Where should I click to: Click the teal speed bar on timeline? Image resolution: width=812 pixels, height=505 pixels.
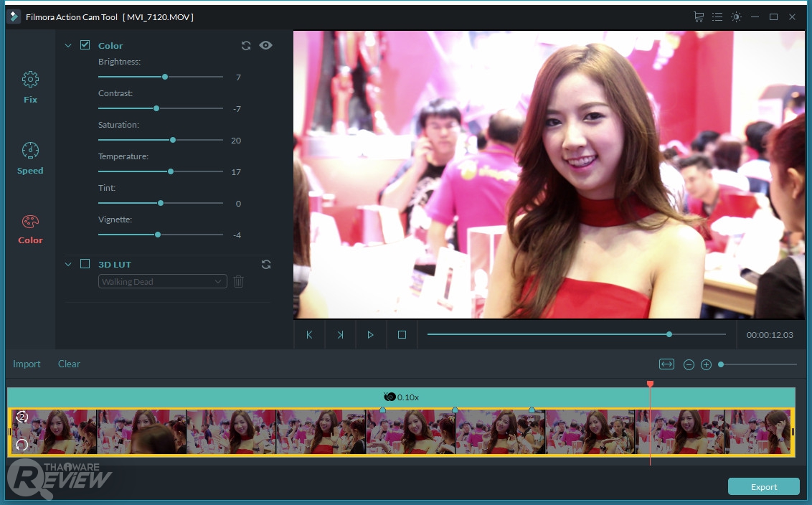point(402,397)
